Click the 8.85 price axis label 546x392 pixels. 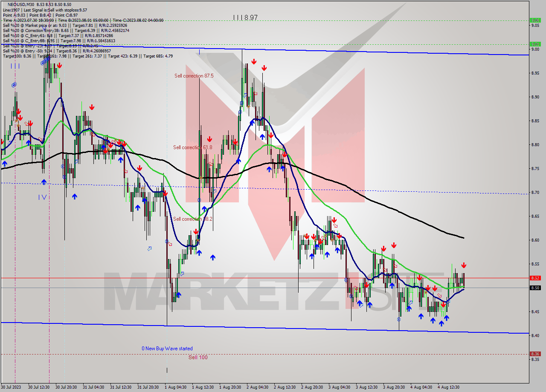pos(535,121)
